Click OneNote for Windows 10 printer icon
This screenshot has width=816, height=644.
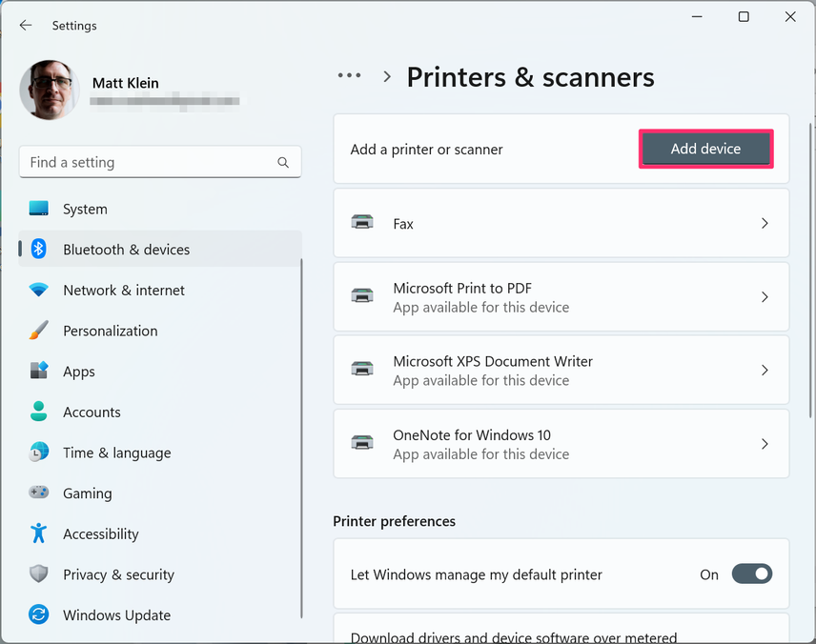click(x=362, y=443)
